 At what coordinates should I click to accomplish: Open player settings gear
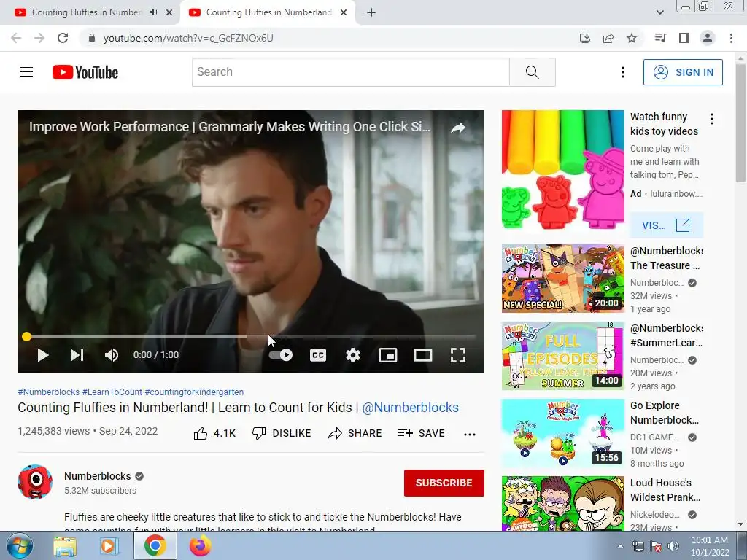(x=353, y=355)
